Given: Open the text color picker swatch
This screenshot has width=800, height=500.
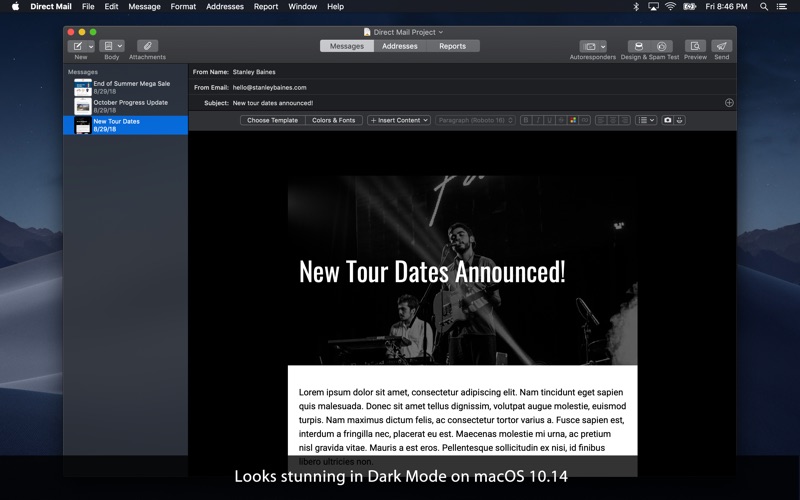Looking at the screenshot, I should (573, 120).
